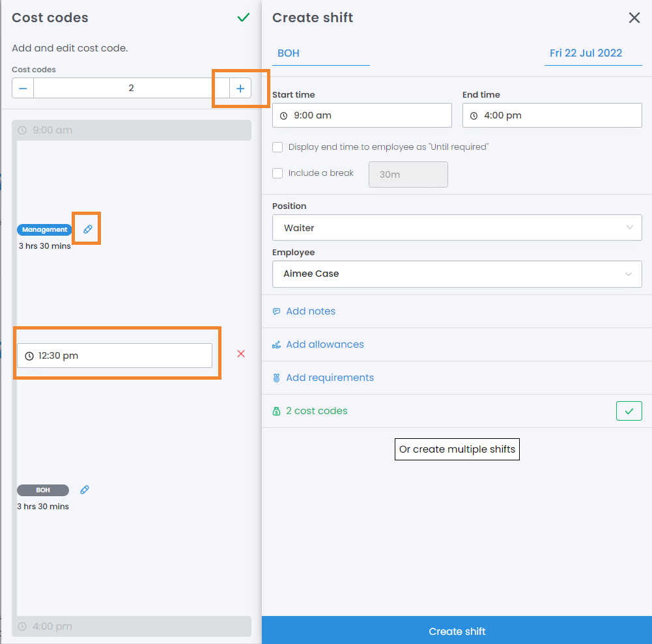Click the green check button beside 2 cost codes
The image size is (652, 644).
coord(629,411)
